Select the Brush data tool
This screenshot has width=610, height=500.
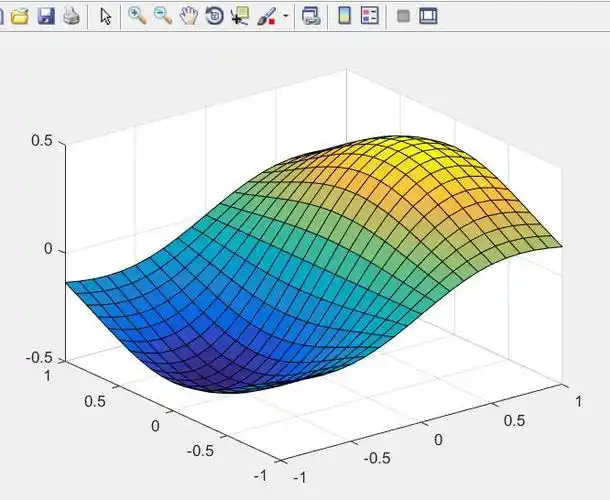point(265,17)
